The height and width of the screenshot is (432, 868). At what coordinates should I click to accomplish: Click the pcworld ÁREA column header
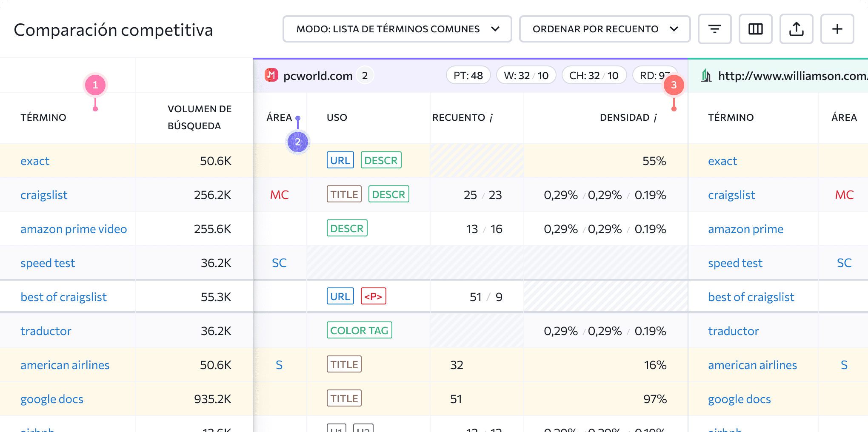(x=279, y=117)
